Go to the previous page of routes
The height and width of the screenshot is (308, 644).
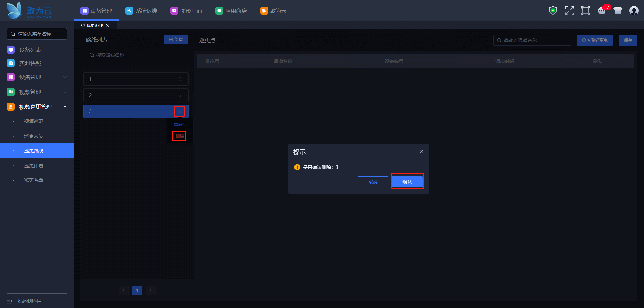(123, 290)
